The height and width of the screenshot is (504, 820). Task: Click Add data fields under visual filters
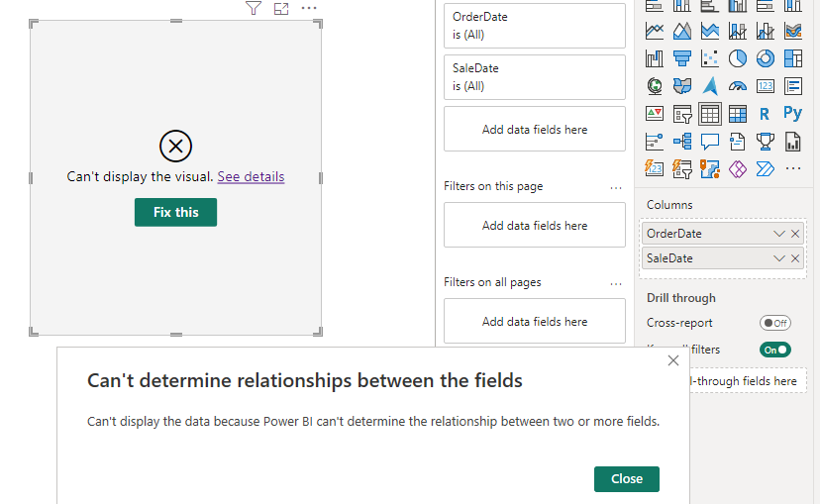pyautogui.click(x=535, y=129)
